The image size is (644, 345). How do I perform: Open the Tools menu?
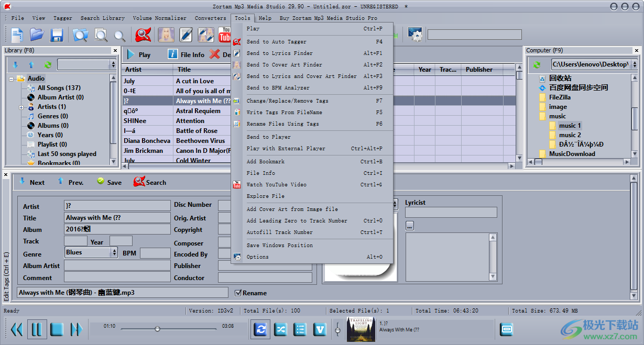(242, 18)
